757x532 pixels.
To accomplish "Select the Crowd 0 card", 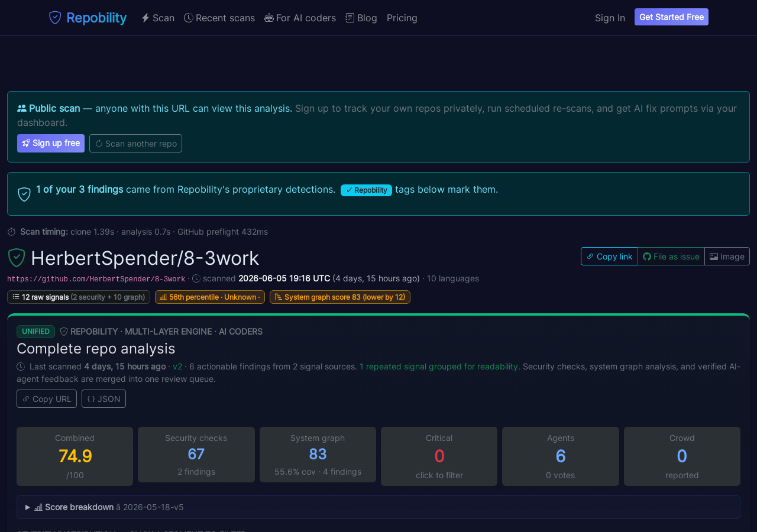I will tap(682, 456).
